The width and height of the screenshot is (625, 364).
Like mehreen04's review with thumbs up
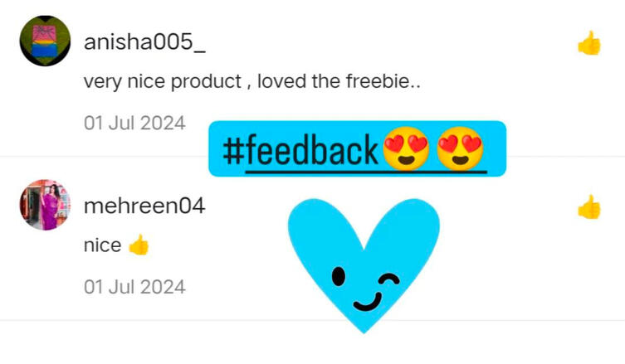pos(589,207)
